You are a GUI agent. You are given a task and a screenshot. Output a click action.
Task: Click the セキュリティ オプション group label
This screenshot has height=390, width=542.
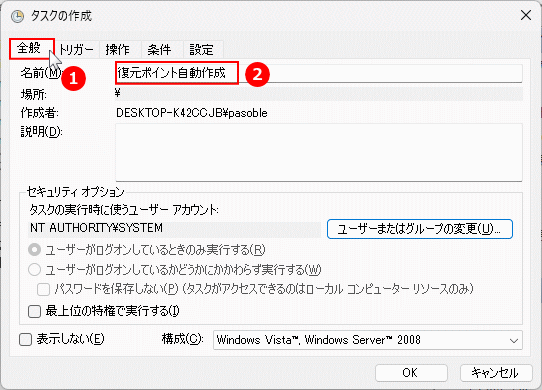click(x=76, y=192)
